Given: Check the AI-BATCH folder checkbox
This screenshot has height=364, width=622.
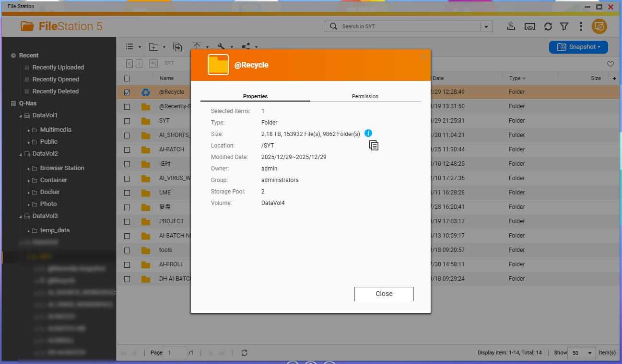Looking at the screenshot, I should (x=127, y=149).
